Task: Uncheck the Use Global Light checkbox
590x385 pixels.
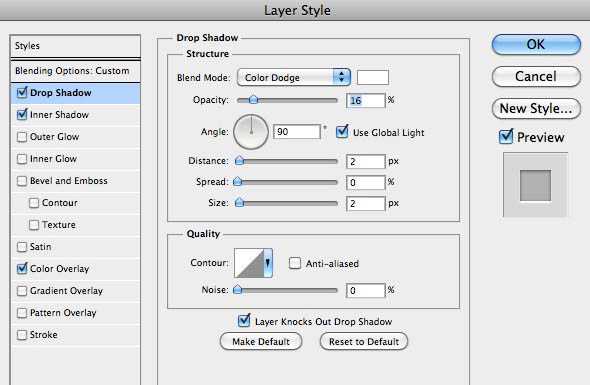Action: 342,132
